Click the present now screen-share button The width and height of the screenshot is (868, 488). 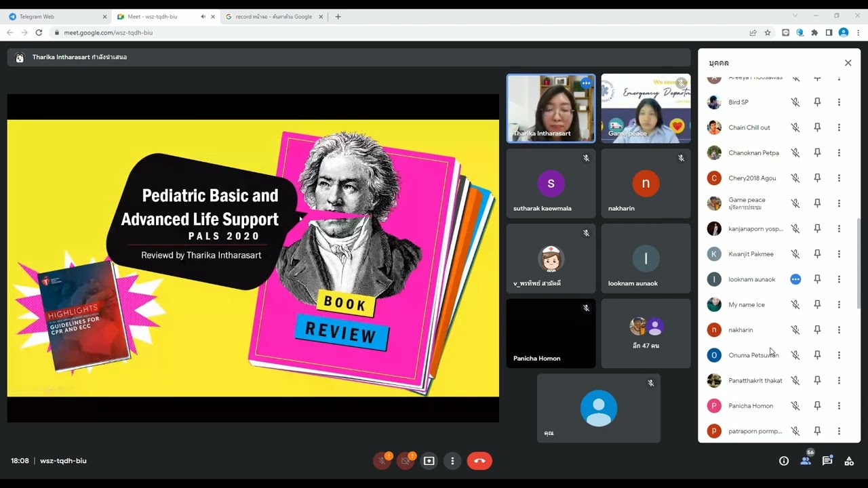pyautogui.click(x=429, y=461)
